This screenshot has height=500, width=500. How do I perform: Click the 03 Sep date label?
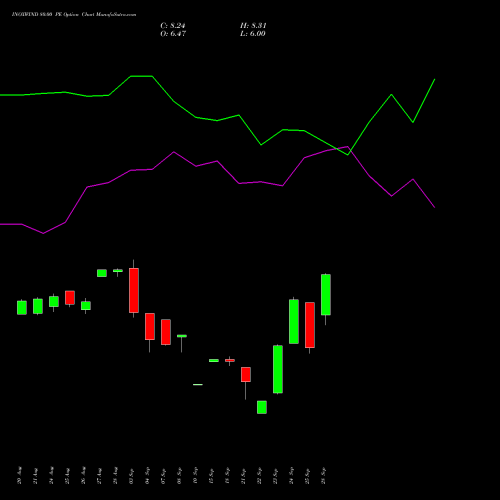coord(131,476)
